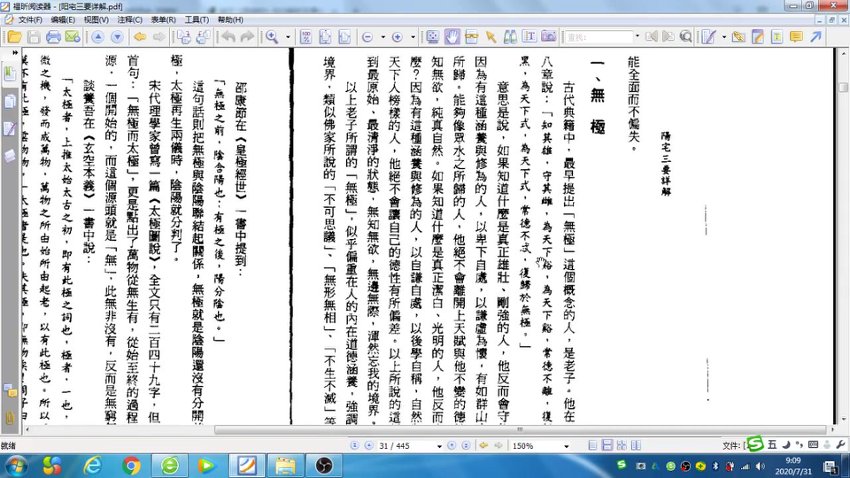850x478 pixels.
Task: Open the page number 31 / 445 dropdown
Action: pyautogui.click(x=439, y=446)
